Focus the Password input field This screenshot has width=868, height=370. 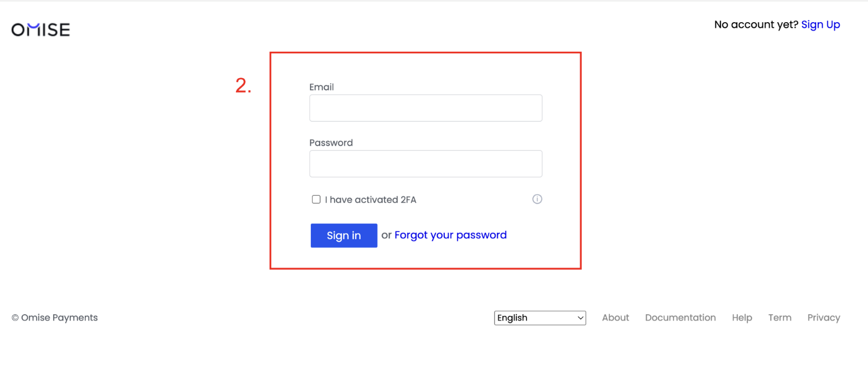(426, 164)
